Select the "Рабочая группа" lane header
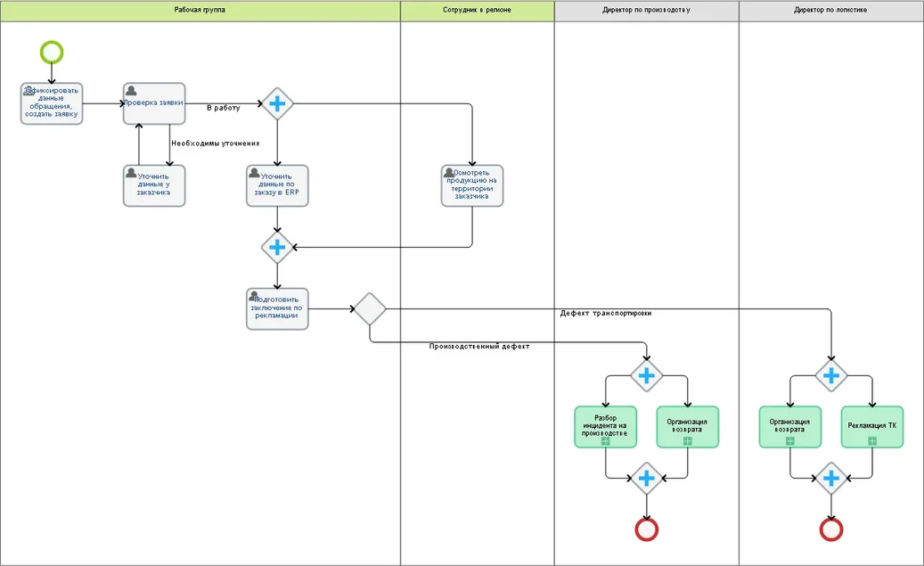 click(x=200, y=11)
